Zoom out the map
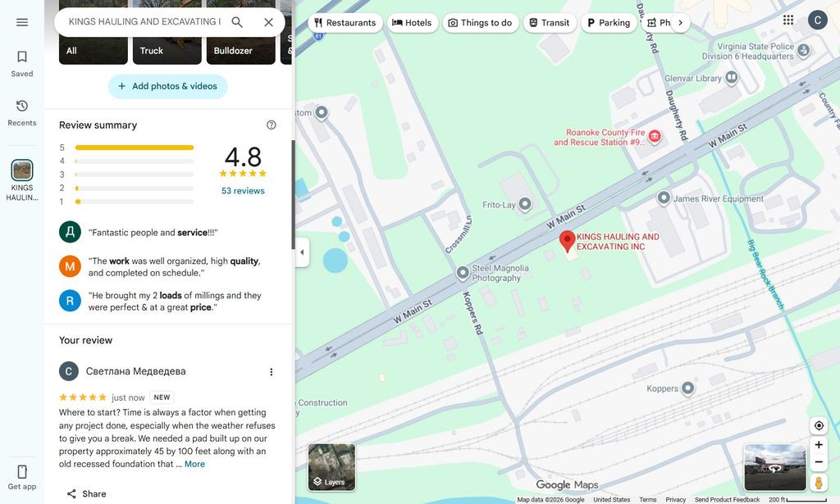This screenshot has height=504, width=840. click(x=819, y=461)
